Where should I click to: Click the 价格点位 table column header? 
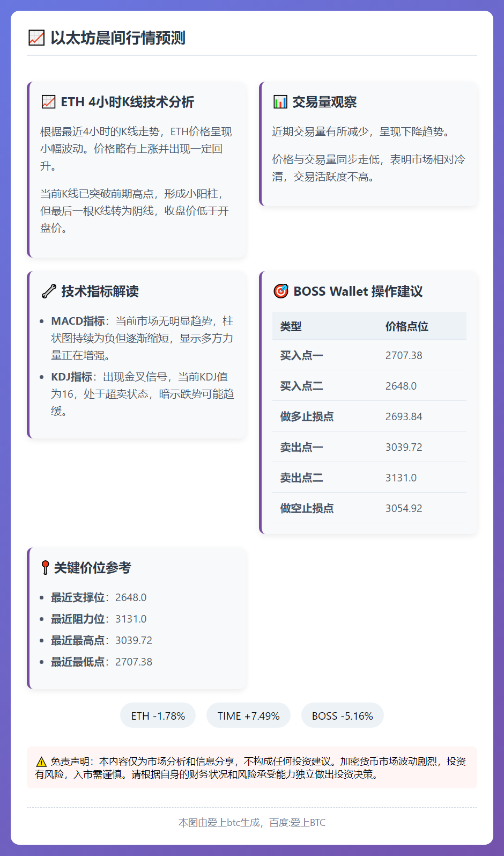click(x=406, y=326)
